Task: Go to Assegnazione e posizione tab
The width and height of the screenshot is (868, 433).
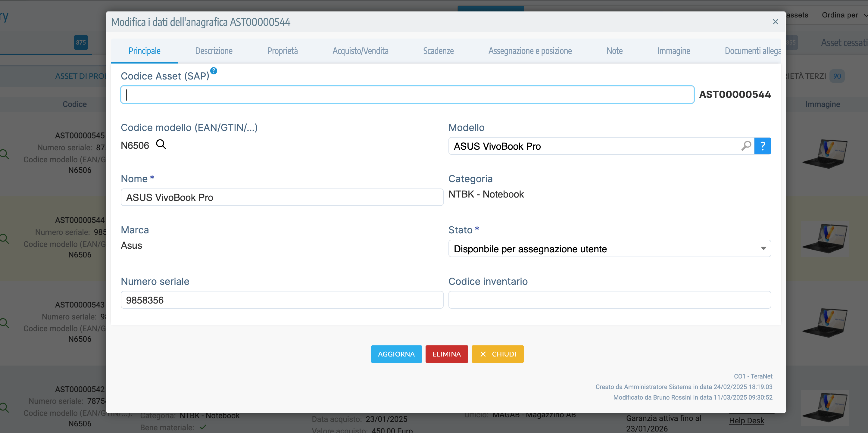Action: tap(530, 51)
